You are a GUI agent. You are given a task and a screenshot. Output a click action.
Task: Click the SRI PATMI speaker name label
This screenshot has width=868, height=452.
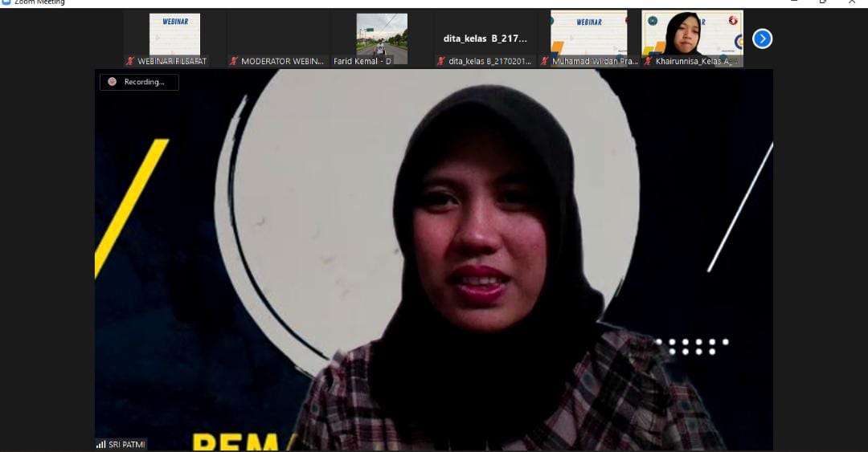click(127, 444)
